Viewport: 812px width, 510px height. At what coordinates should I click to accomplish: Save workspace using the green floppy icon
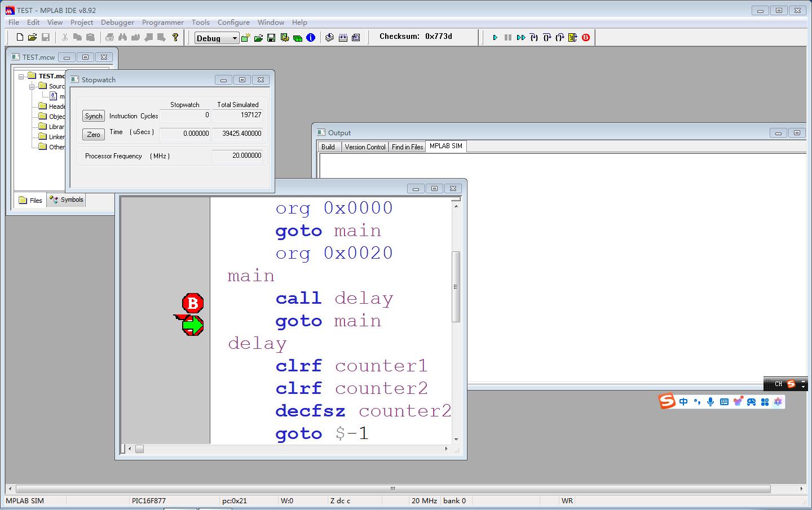[x=271, y=38]
